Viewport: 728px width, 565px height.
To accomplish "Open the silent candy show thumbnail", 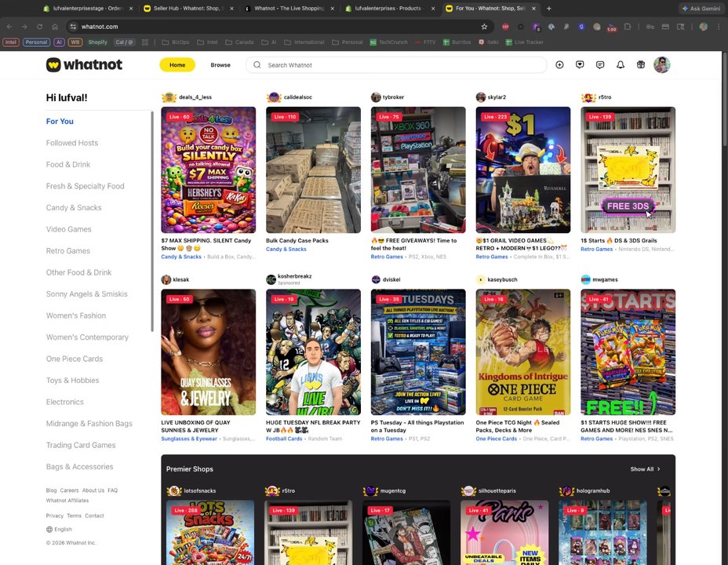I will point(209,170).
